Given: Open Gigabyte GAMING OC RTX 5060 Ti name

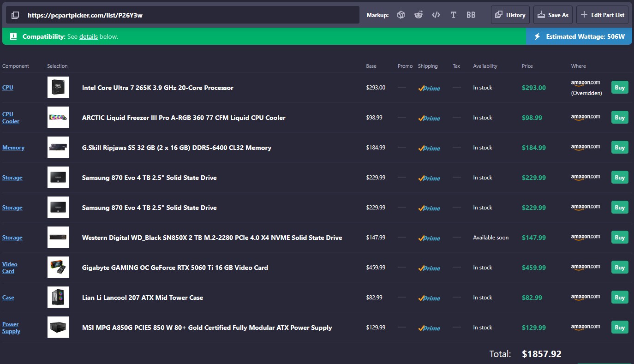Looking at the screenshot, I should (x=175, y=268).
